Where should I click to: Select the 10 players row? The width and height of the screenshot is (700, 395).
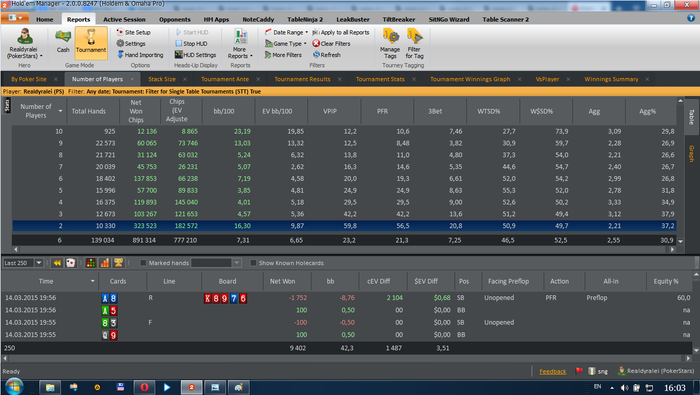point(344,131)
